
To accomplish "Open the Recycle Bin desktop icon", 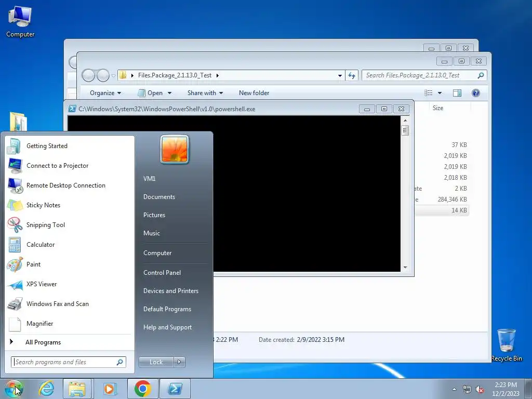I will tap(507, 345).
